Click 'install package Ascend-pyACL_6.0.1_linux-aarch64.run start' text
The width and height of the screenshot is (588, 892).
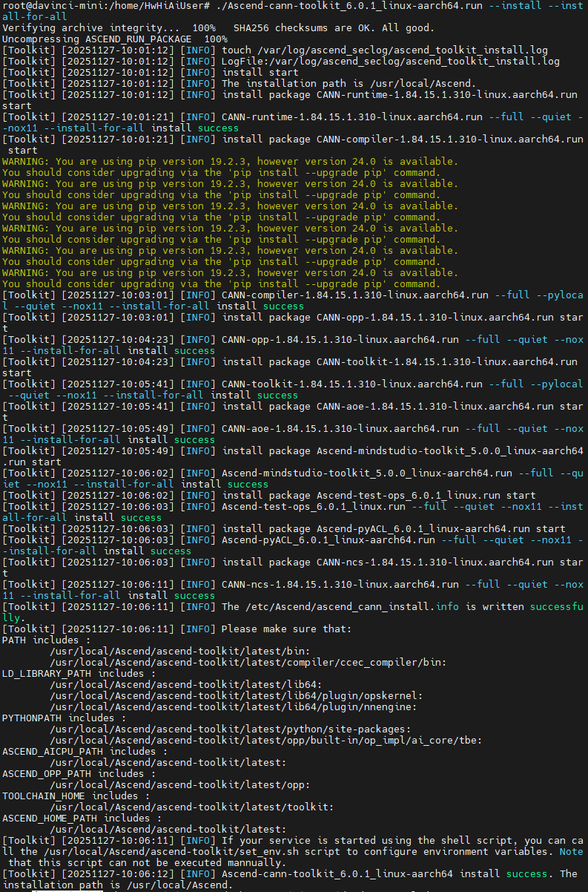click(394, 529)
